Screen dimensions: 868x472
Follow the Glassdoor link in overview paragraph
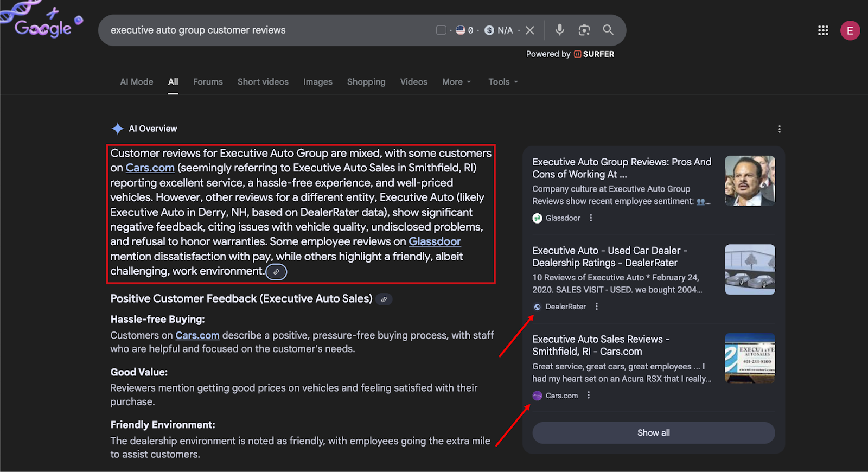click(435, 241)
